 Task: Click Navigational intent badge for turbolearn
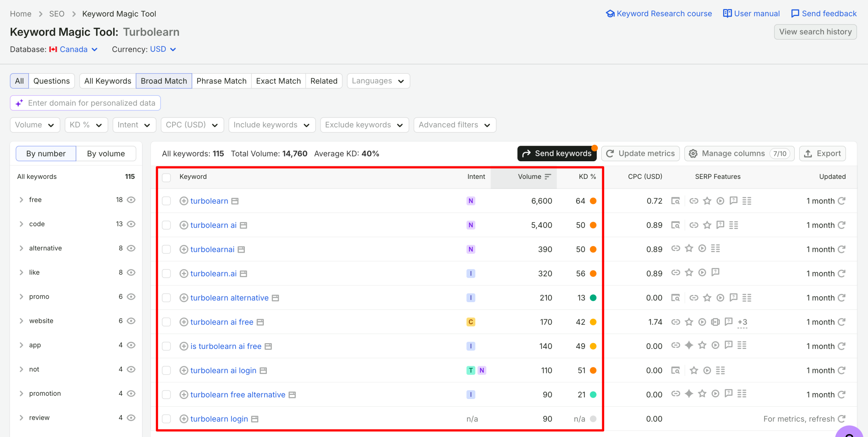471,201
